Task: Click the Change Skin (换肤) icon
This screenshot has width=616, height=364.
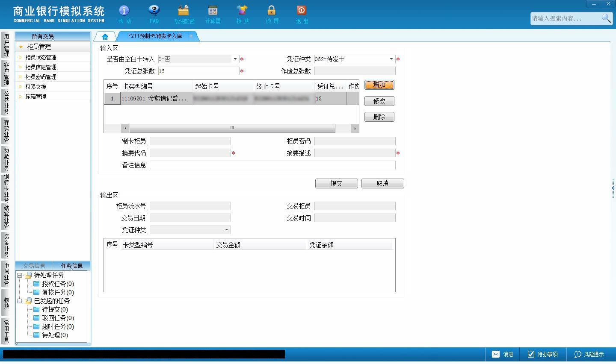Action: coord(242,14)
